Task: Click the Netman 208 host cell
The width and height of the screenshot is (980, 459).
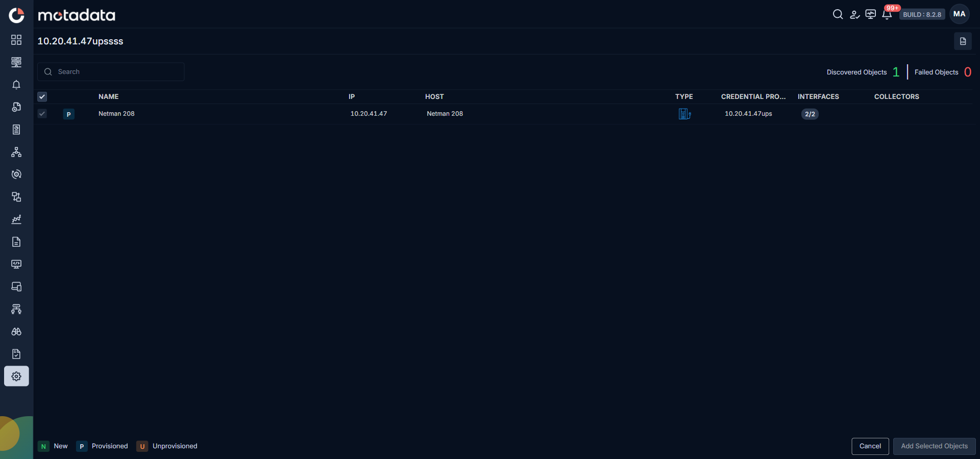Action: coord(445,114)
